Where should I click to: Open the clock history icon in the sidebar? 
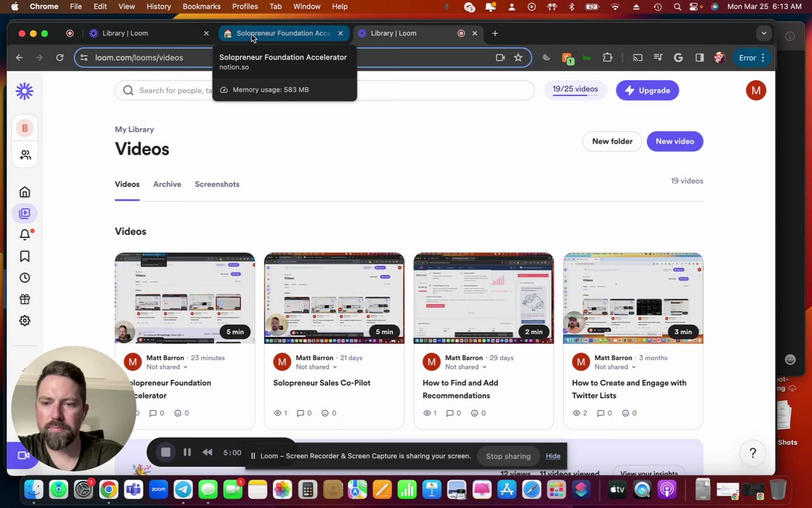tap(25, 277)
